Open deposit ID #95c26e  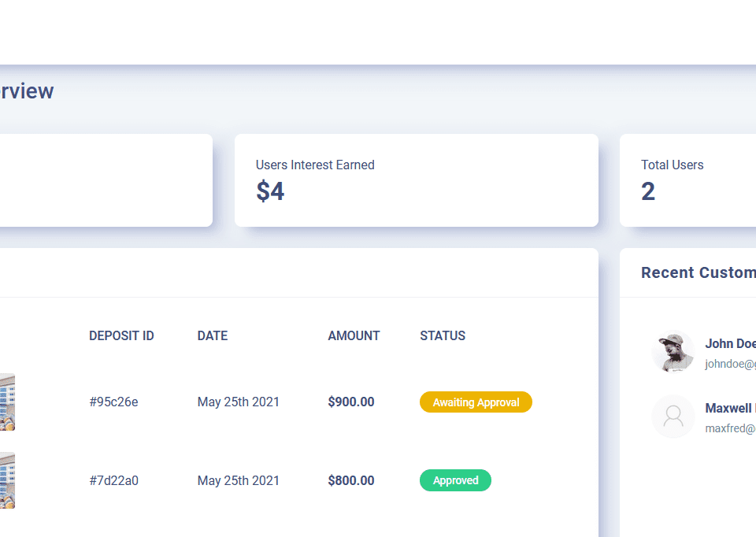[113, 402]
